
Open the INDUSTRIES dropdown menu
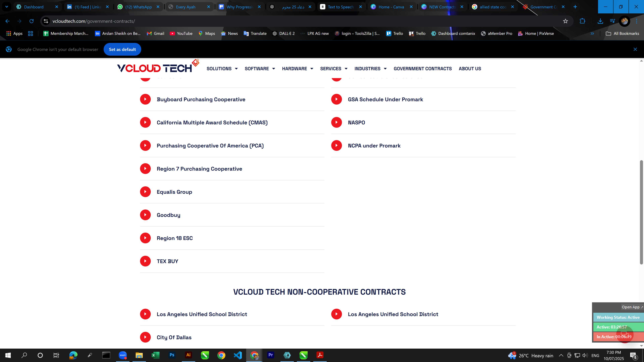click(x=370, y=68)
